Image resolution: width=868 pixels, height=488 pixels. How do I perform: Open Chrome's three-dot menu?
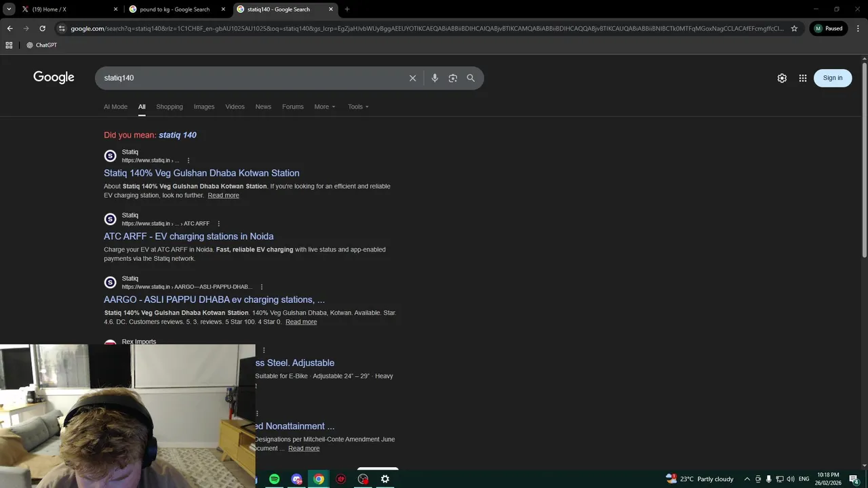[x=859, y=28]
